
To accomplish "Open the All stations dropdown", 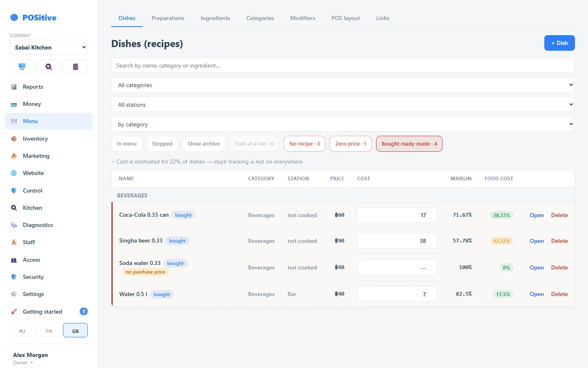I will pyautogui.click(x=343, y=104).
